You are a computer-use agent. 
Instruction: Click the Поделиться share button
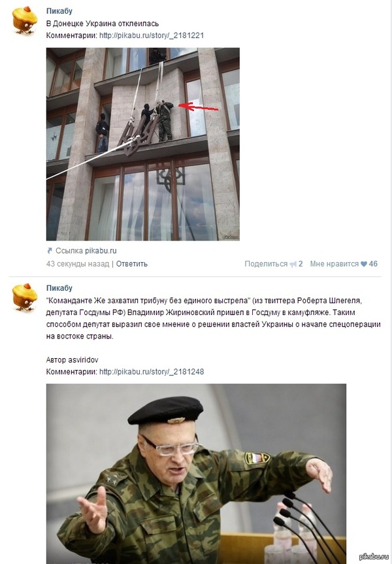tap(266, 263)
